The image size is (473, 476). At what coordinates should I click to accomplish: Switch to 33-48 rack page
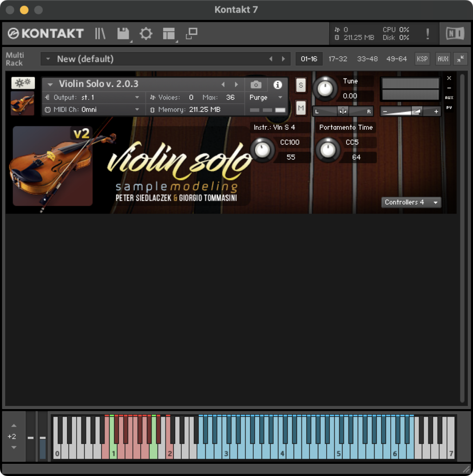click(367, 59)
